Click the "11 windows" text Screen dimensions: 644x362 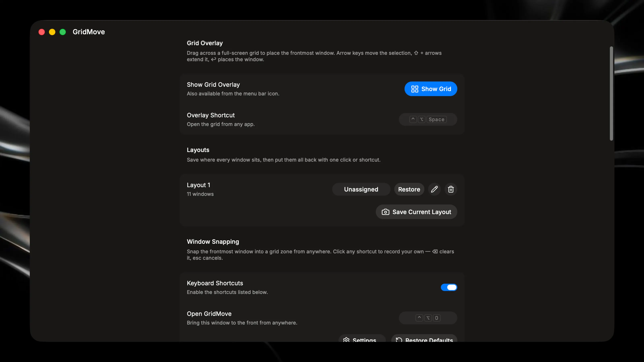coord(200,194)
